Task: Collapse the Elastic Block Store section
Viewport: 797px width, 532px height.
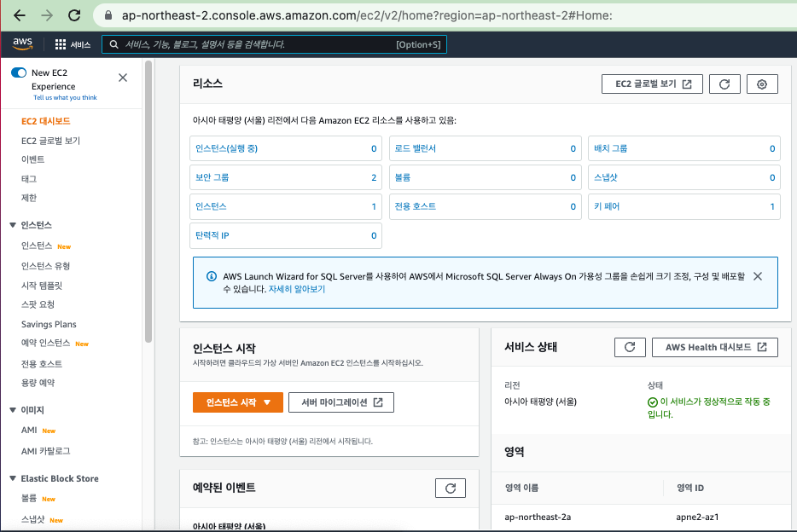Action: pos(13,478)
